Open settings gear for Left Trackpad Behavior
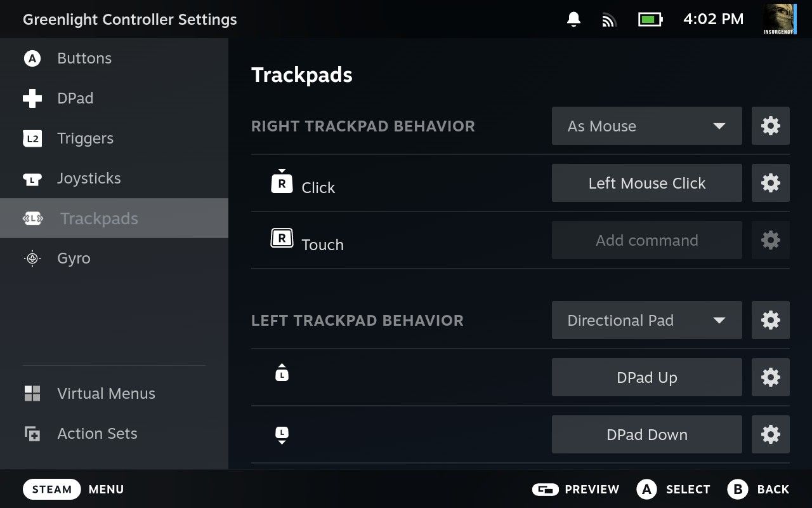Image resolution: width=812 pixels, height=508 pixels. click(771, 320)
